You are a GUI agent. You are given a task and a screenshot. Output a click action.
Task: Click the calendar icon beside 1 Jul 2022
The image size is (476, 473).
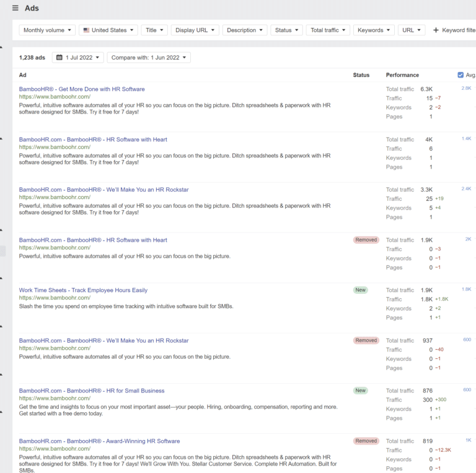[x=59, y=58]
